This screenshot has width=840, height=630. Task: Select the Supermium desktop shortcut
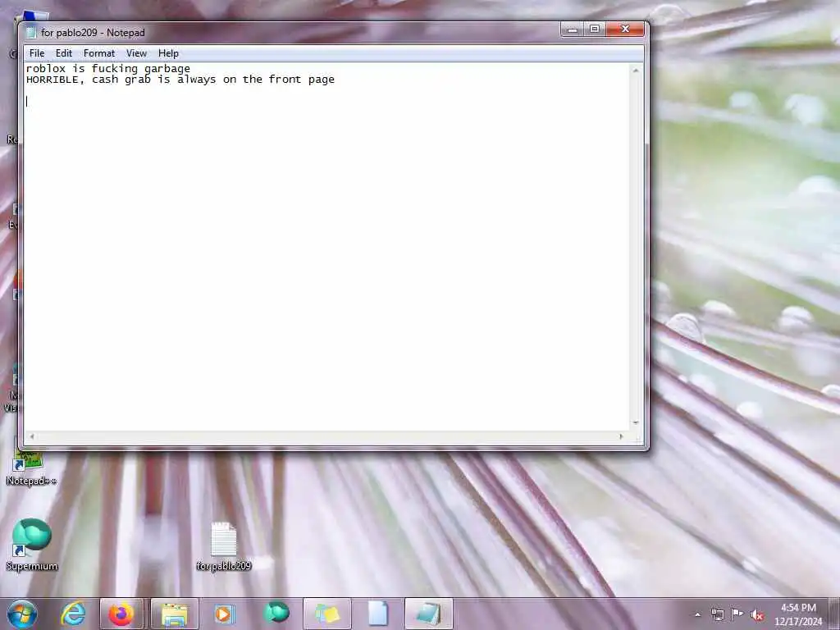tap(32, 545)
